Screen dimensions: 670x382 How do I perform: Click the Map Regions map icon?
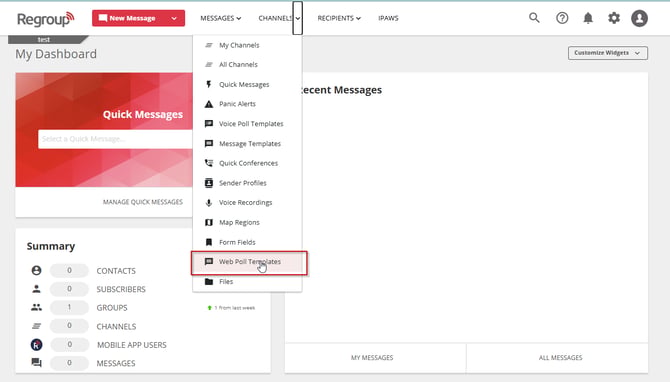(x=209, y=222)
